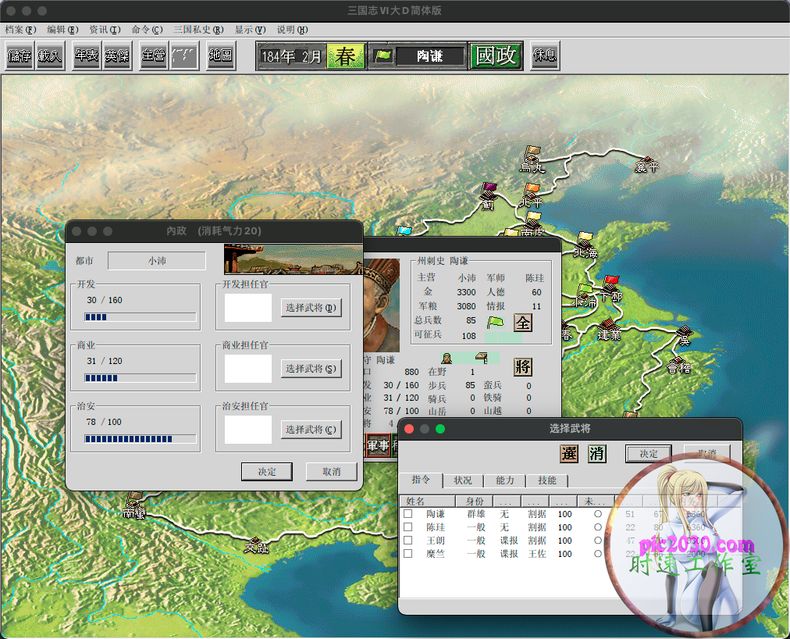
Task: Open the 显示(V) menu
Action: 250,30
